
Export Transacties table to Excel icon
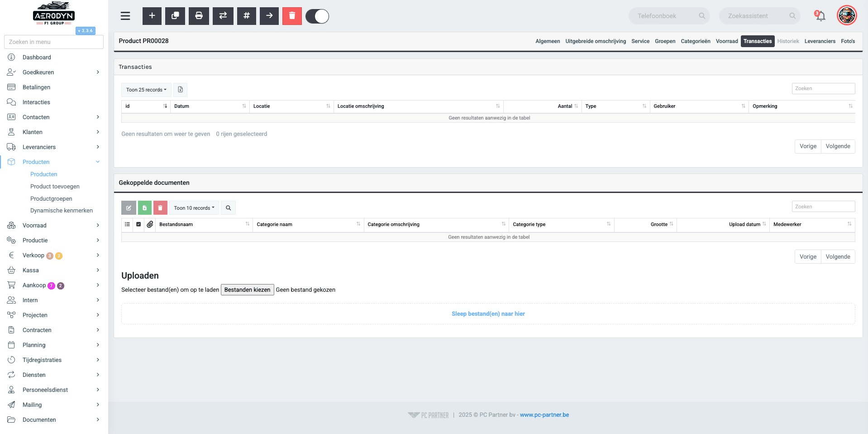point(180,90)
